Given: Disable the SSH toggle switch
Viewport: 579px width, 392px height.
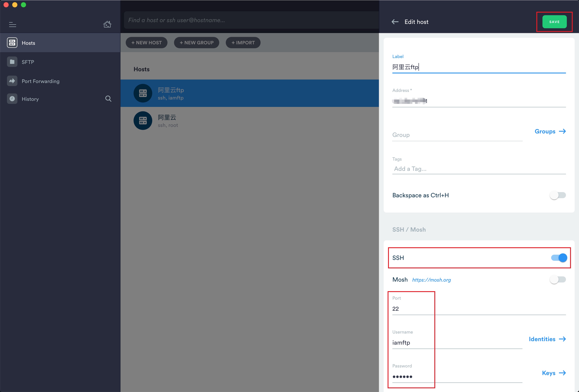Looking at the screenshot, I should pos(559,258).
